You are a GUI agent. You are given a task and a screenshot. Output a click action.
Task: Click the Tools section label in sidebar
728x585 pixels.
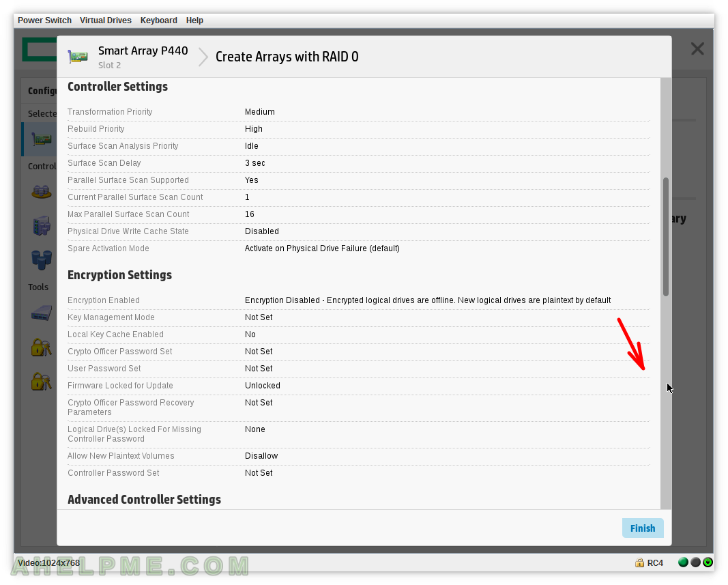(38, 287)
